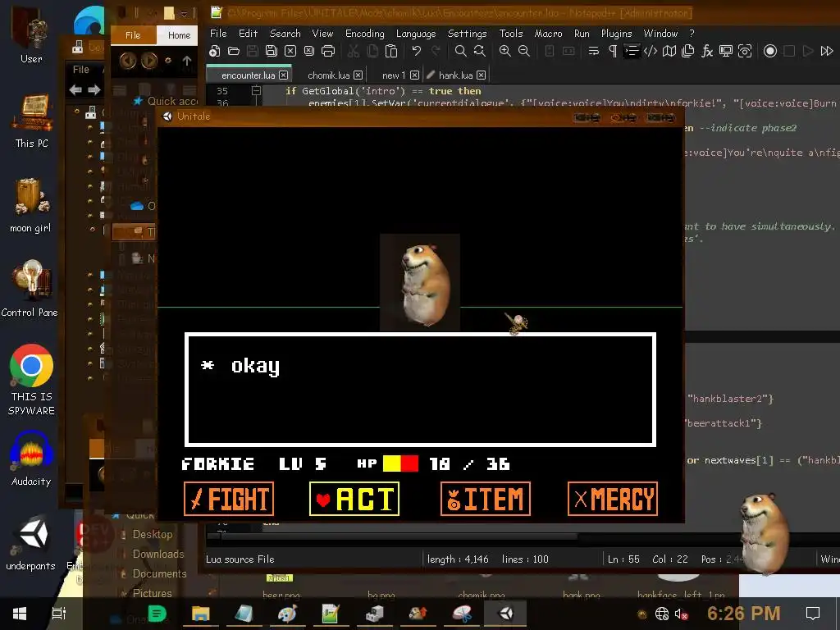Viewport: 840px width, 630px height.
Task: Open the notification center icon
Action: click(x=813, y=614)
